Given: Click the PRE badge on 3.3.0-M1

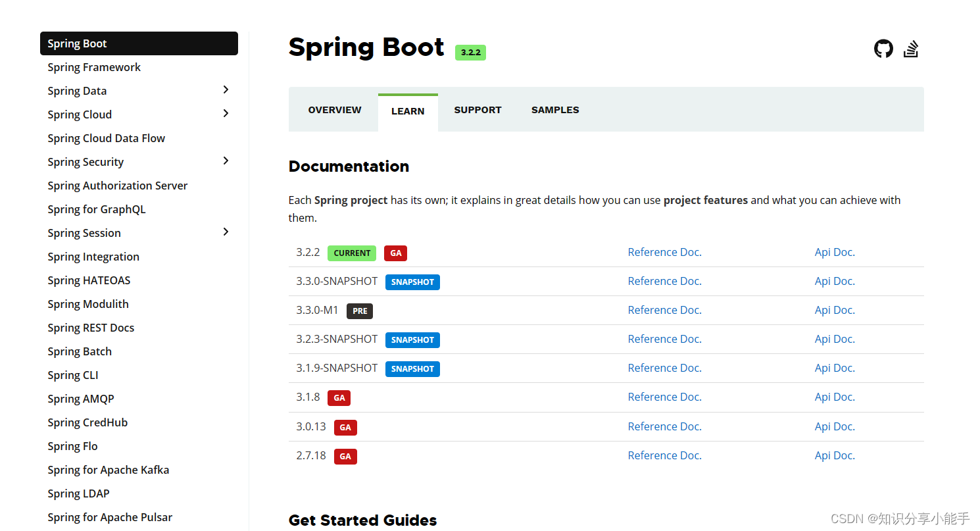Looking at the screenshot, I should tap(360, 311).
